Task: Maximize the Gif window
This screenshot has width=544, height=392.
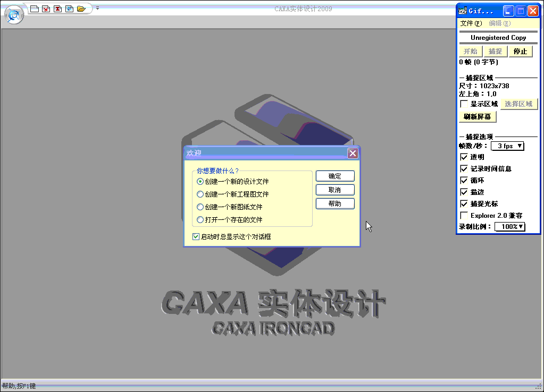Action: (x=521, y=11)
